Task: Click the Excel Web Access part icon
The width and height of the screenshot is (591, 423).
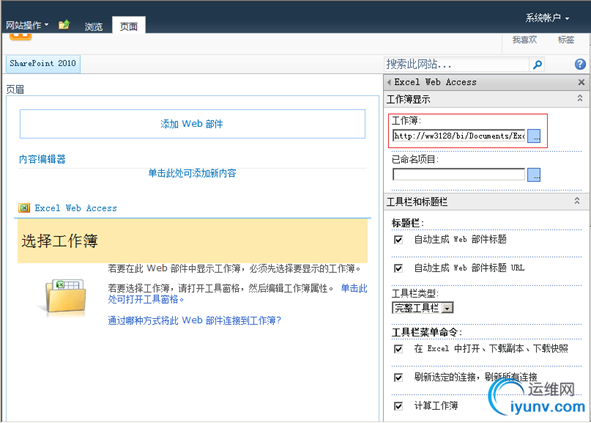Action: 24,208
